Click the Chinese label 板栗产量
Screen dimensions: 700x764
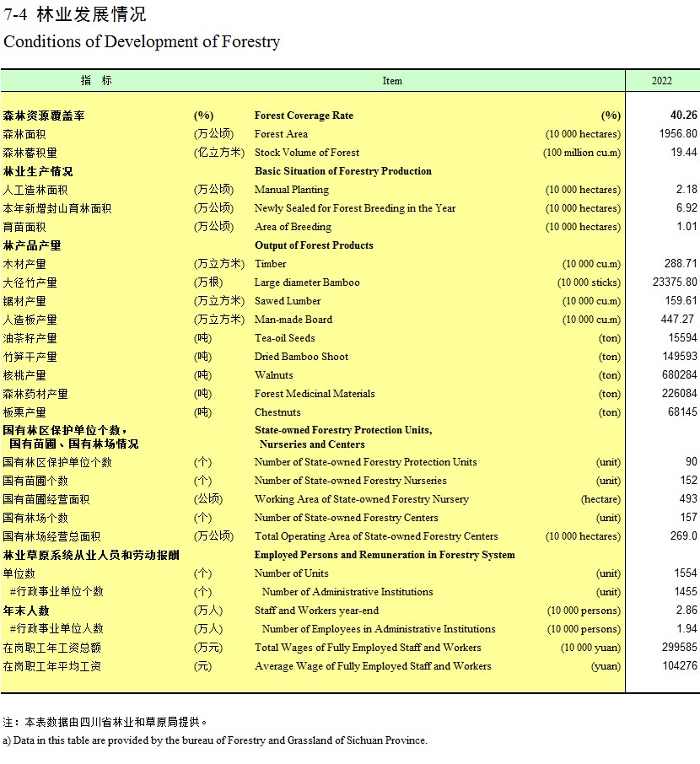(24, 412)
